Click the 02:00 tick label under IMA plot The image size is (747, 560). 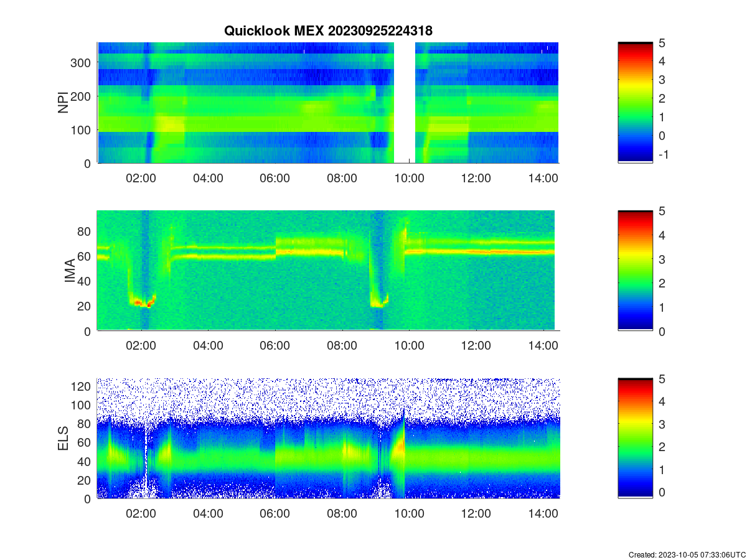coord(141,346)
